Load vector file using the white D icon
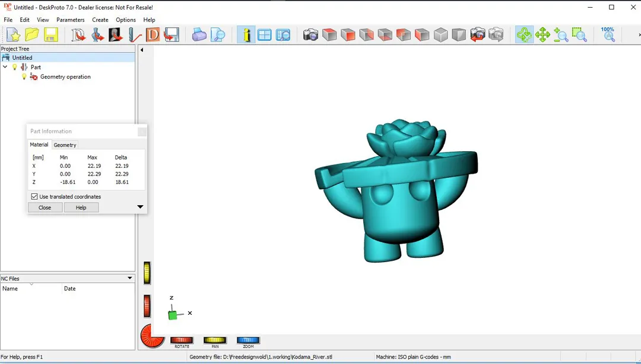Screen dimensions: 641x364 (78, 35)
